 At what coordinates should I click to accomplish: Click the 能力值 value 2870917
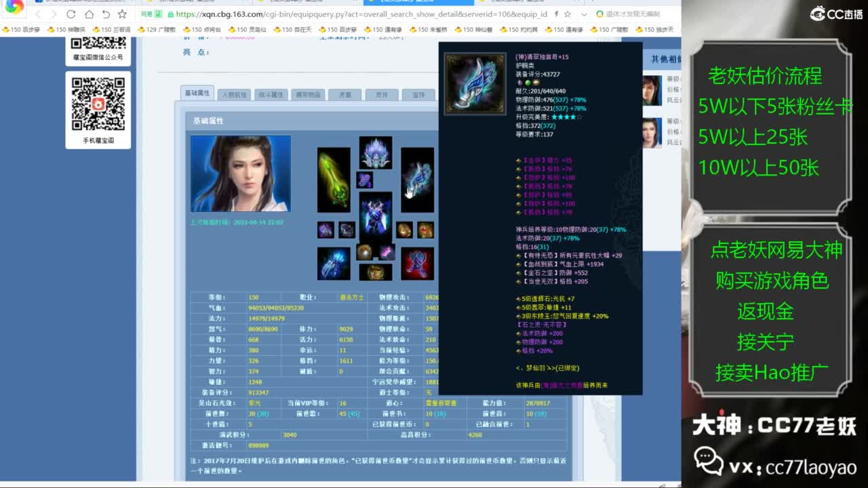tap(538, 403)
